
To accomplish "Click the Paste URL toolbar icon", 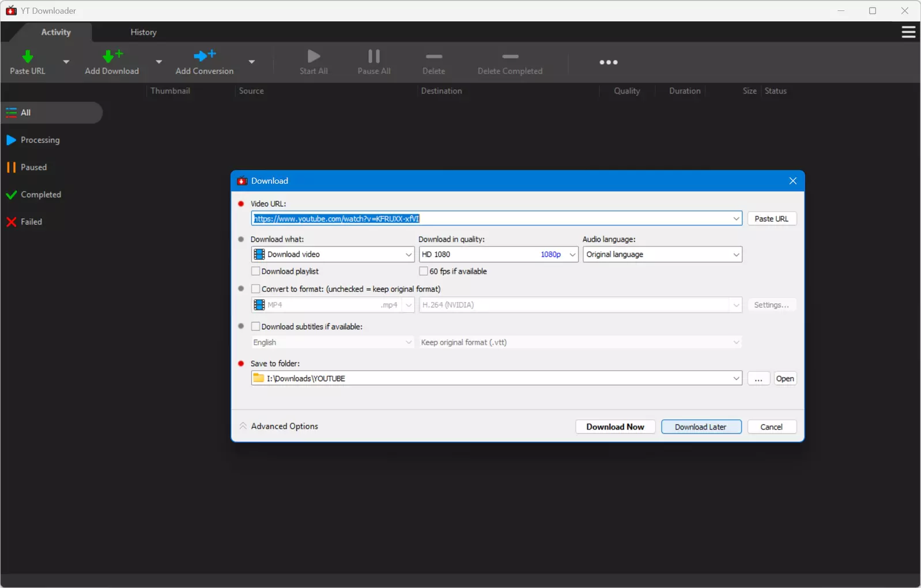I will pyautogui.click(x=27, y=56).
